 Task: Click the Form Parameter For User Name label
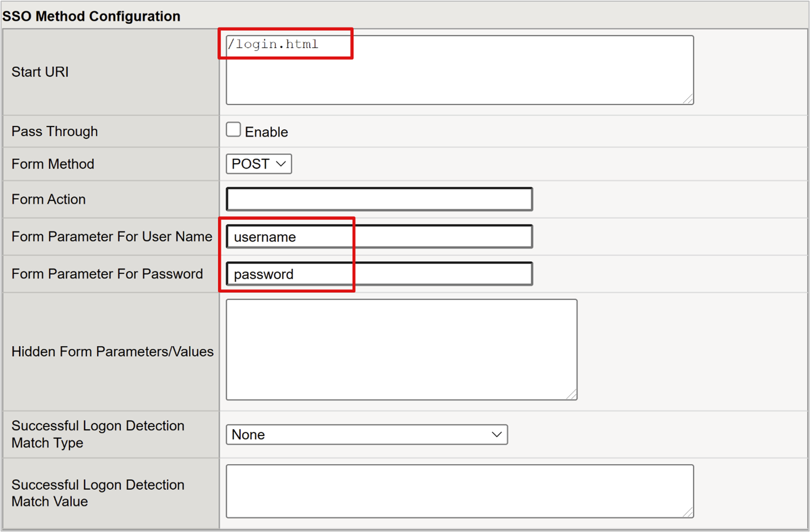[x=111, y=236]
